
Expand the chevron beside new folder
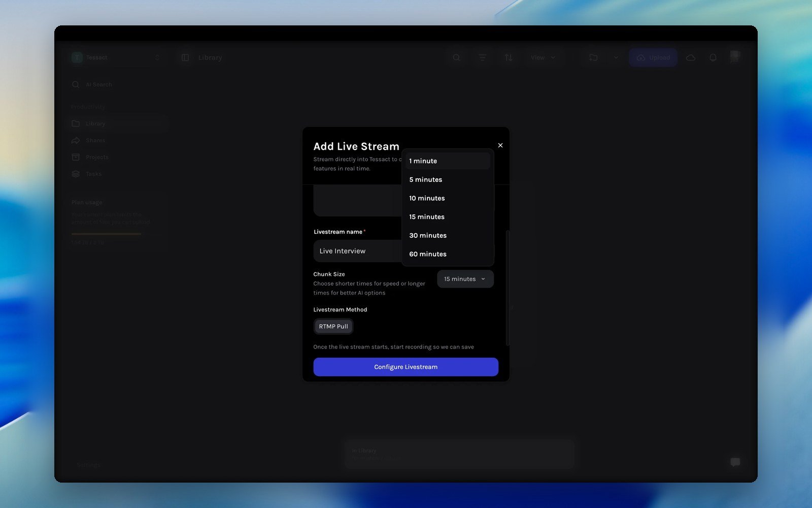point(616,57)
